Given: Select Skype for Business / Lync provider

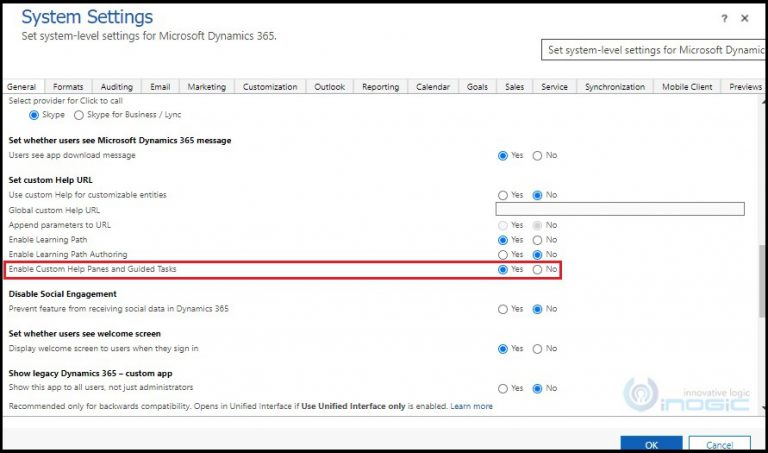Looking at the screenshot, I should [x=80, y=115].
